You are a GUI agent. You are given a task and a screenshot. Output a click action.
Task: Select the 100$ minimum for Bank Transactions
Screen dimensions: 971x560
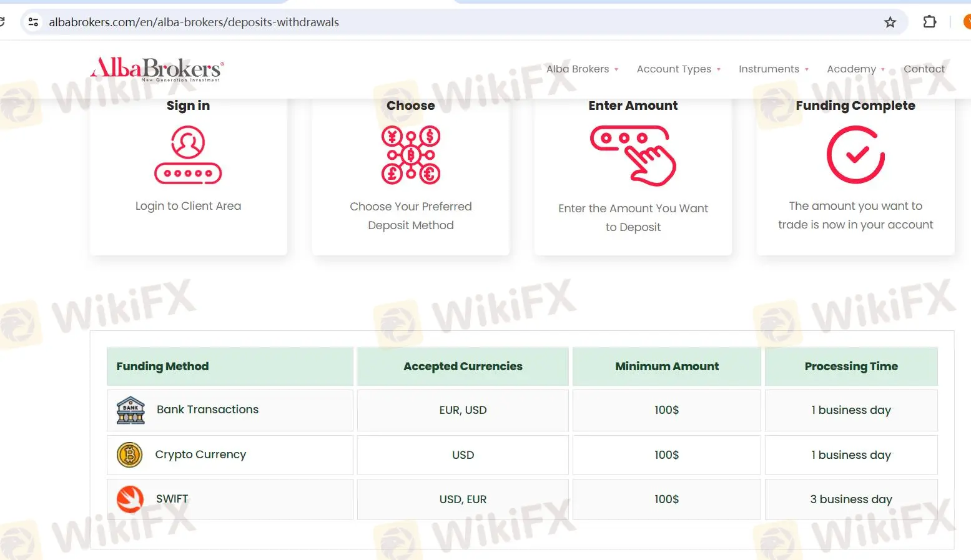click(666, 410)
